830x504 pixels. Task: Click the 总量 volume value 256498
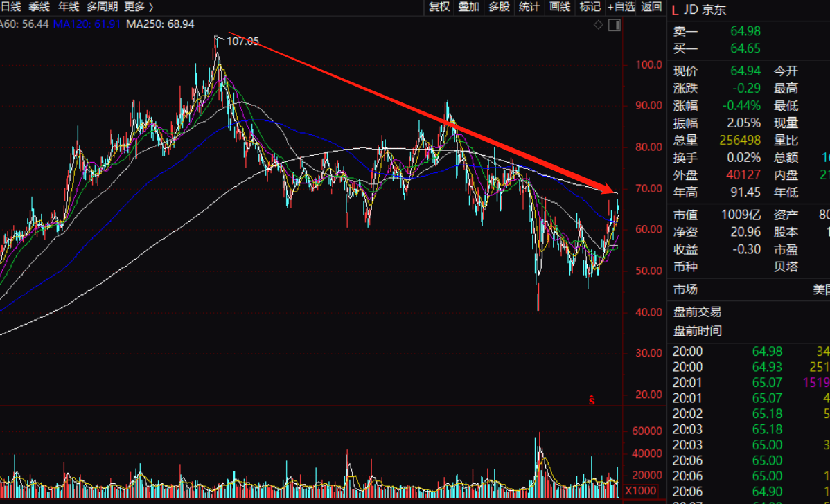coord(740,140)
